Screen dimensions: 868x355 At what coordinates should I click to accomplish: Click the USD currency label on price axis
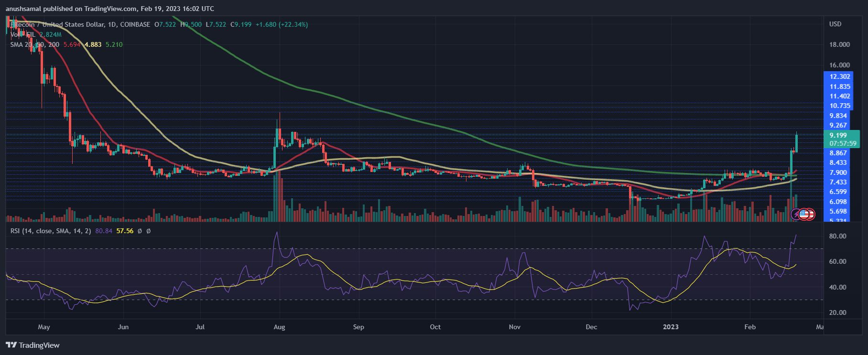(835, 24)
